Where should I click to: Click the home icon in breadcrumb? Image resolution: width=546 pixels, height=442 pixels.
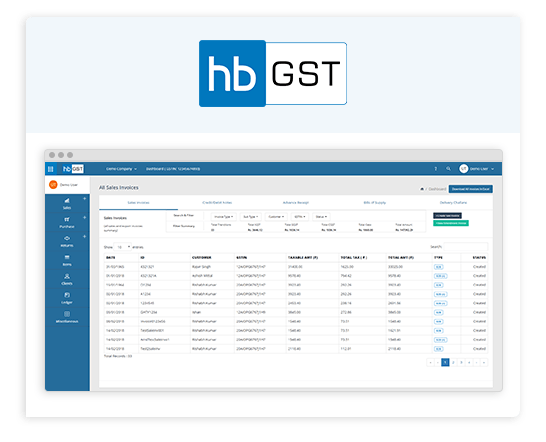[x=422, y=189]
